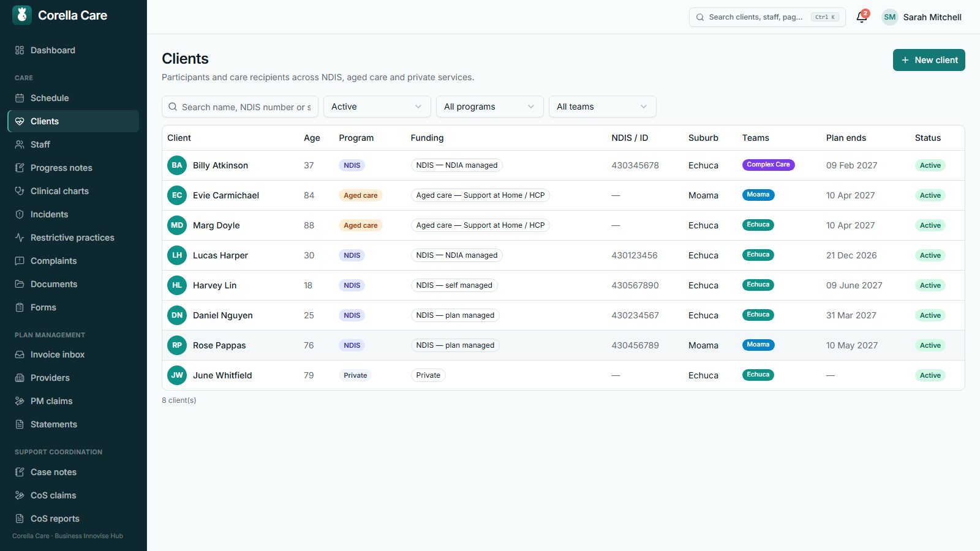Click the Ctrl K shortcut hint
The width and height of the screenshot is (980, 551).
click(825, 17)
